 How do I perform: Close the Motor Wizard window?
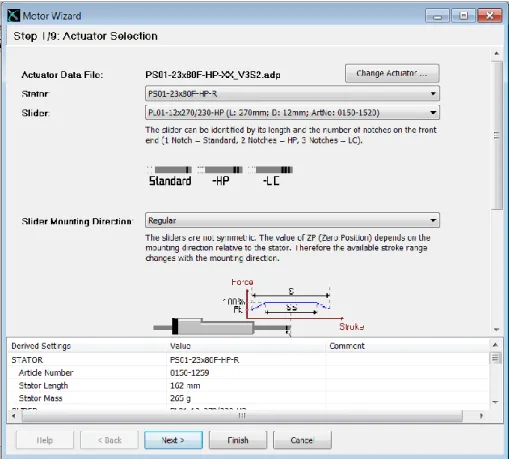tap(490, 16)
